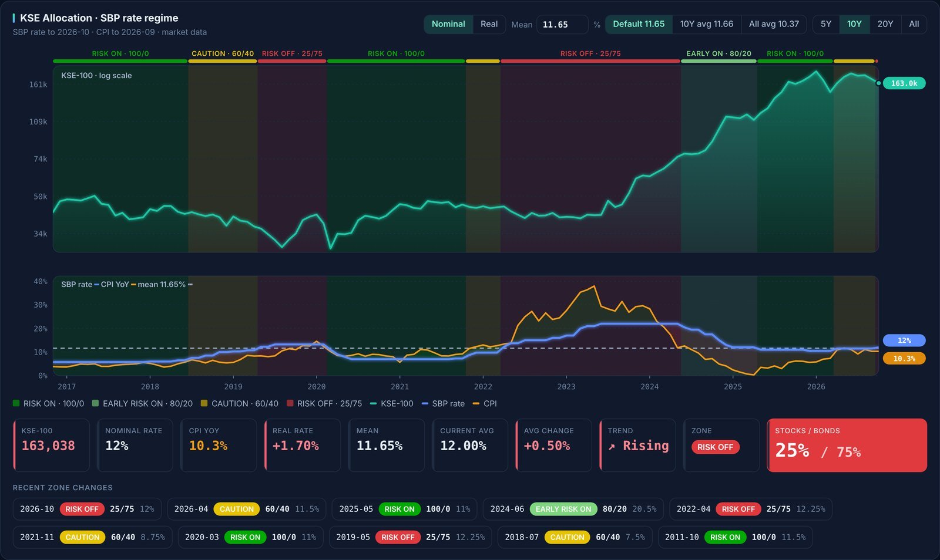
Task: Select the 20Y time range
Action: [885, 24]
